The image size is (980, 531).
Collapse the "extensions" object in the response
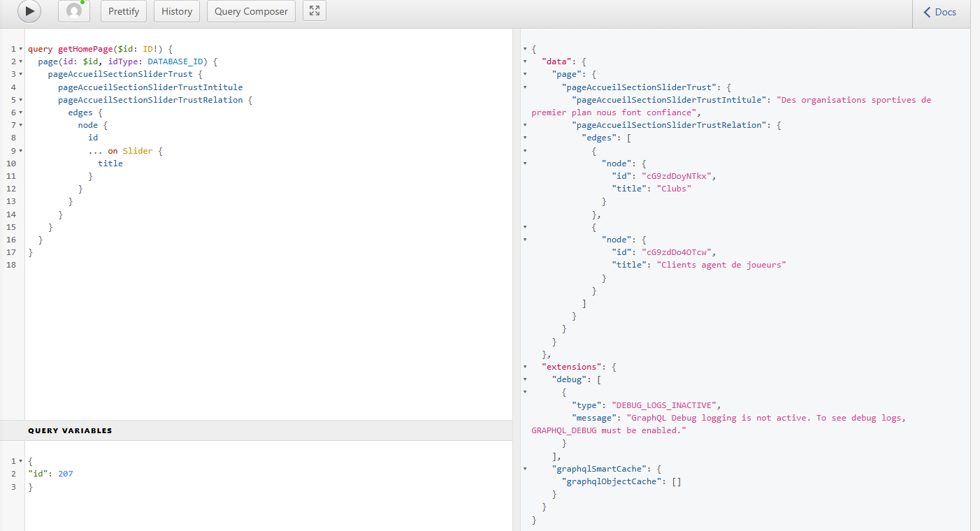[526, 367]
